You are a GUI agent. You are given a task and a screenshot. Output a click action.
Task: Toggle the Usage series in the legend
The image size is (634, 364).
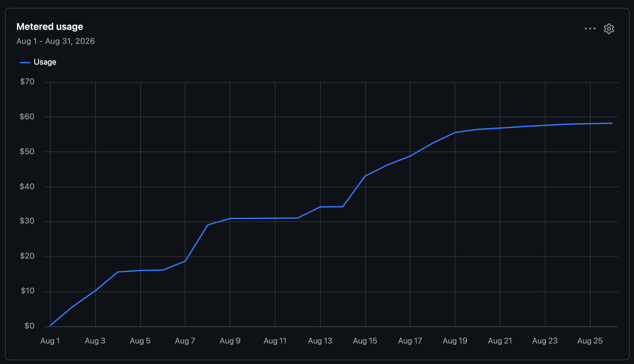tap(38, 62)
